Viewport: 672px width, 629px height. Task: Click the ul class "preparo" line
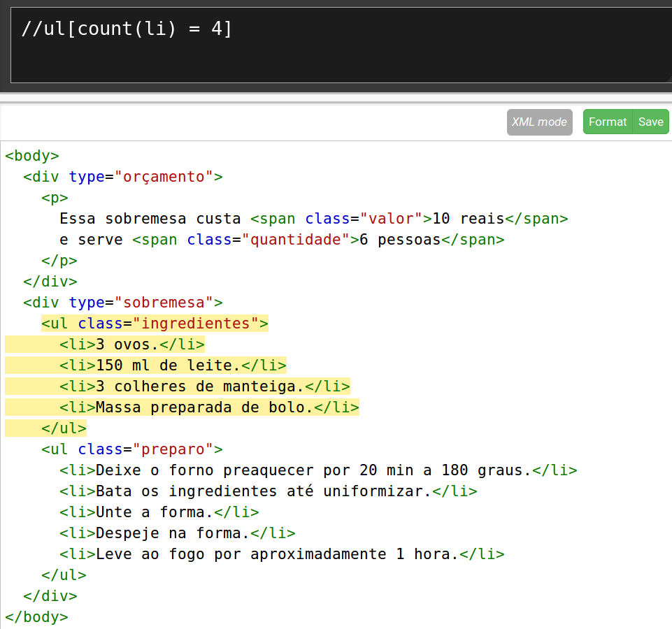131,449
